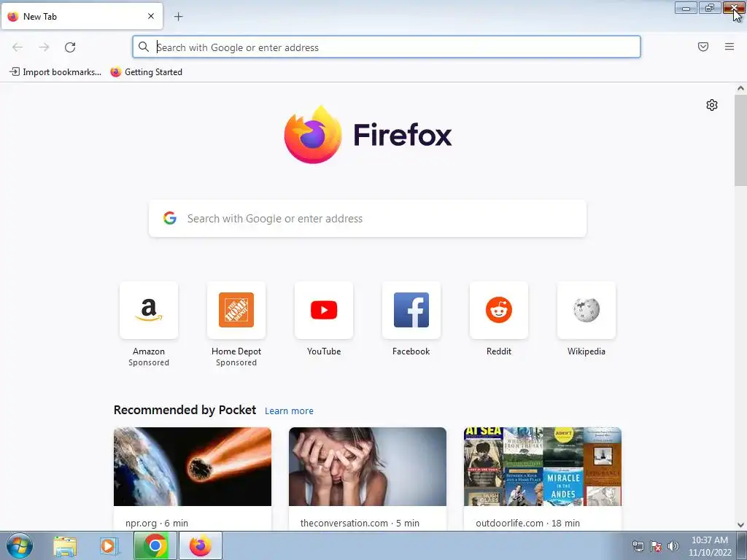This screenshot has width=747, height=560.
Task: Click the Google G icon in search box
Action: 170,218
